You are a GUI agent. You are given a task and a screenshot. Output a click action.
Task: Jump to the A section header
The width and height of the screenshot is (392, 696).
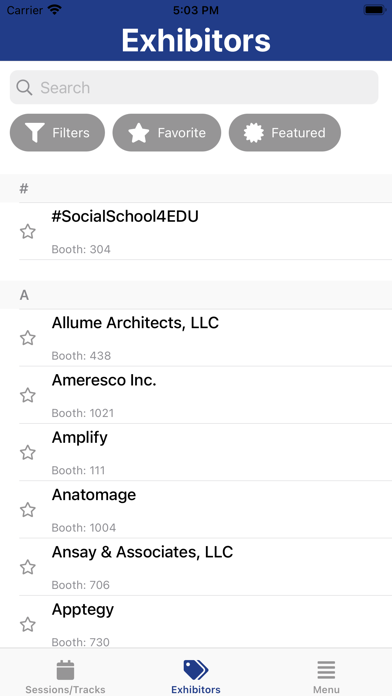coord(196,295)
